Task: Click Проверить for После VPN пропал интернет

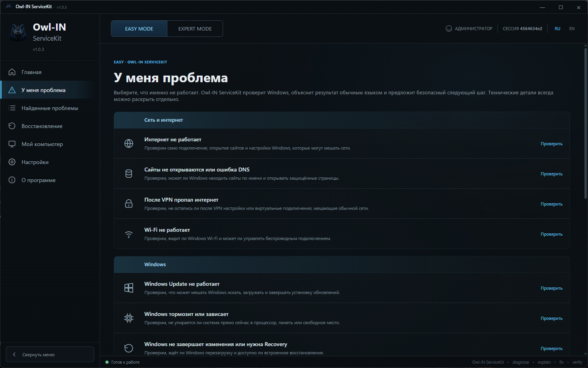Action: [551, 204]
